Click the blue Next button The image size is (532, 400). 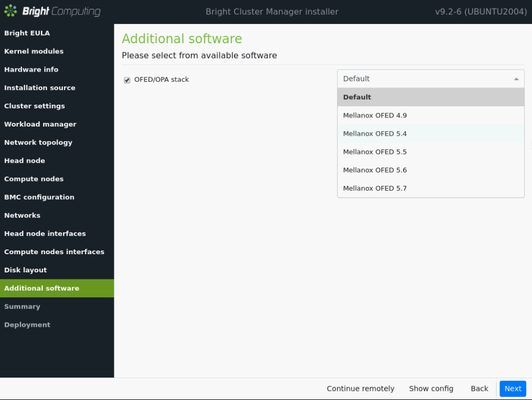pyautogui.click(x=513, y=389)
